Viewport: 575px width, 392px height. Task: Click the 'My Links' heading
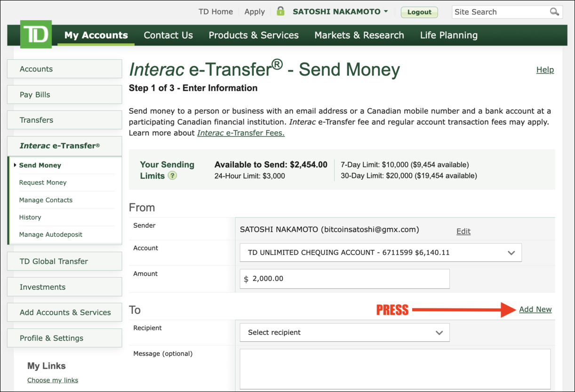point(47,366)
